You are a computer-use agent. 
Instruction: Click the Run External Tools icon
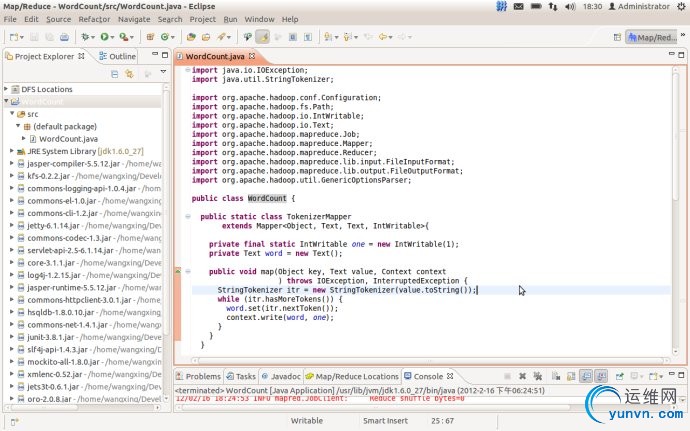pyautogui.click(x=124, y=37)
